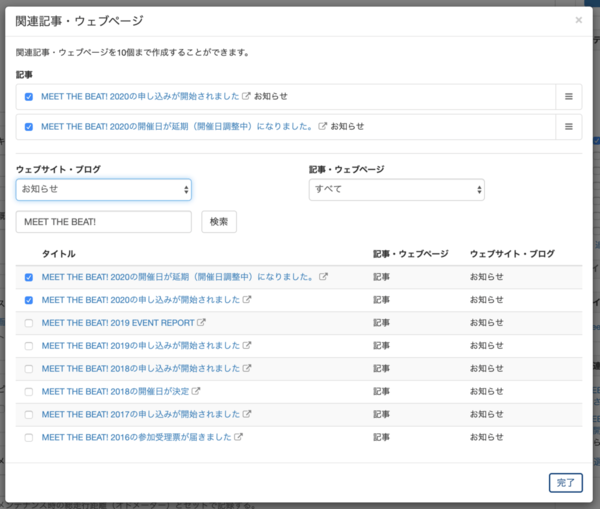Click the ウェブサイト・ブログ column header

click(512, 254)
